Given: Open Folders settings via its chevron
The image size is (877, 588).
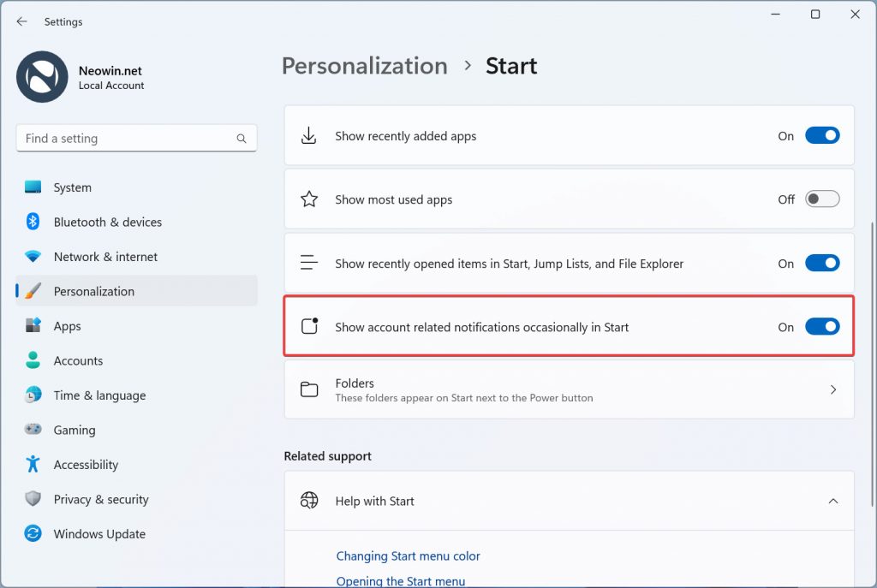Looking at the screenshot, I should pyautogui.click(x=832, y=389).
